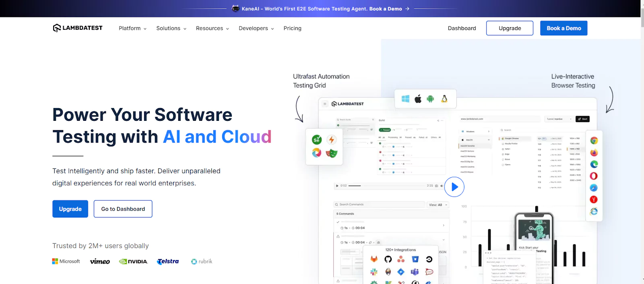Click the orange lightning bolt framework icon
The height and width of the screenshot is (284, 644).
point(331,140)
